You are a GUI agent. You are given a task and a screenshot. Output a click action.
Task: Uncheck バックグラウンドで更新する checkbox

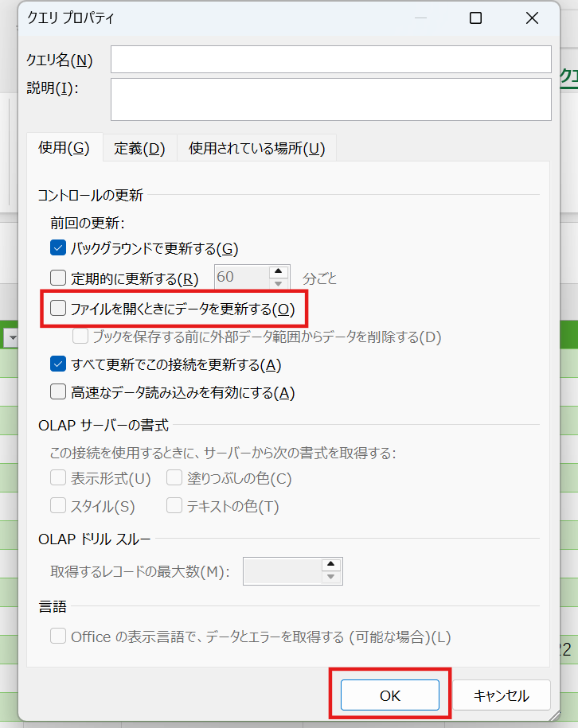tap(58, 248)
